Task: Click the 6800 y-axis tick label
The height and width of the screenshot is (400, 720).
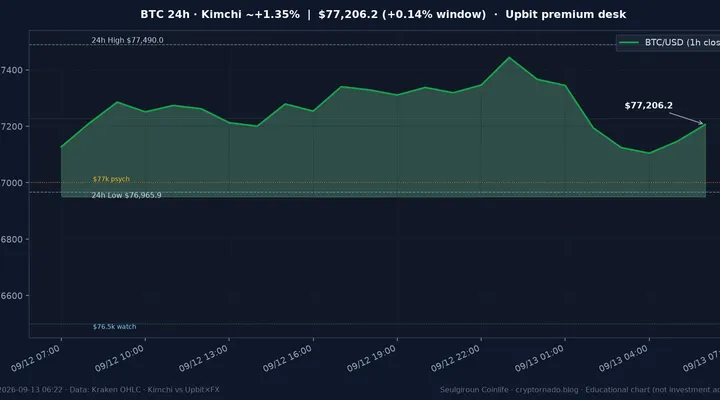Action: click(x=11, y=239)
